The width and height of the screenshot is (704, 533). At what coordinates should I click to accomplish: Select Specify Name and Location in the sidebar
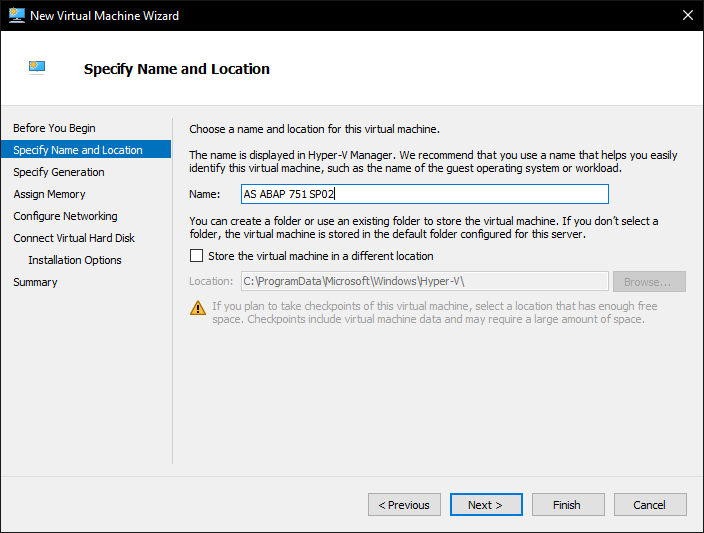pos(78,150)
